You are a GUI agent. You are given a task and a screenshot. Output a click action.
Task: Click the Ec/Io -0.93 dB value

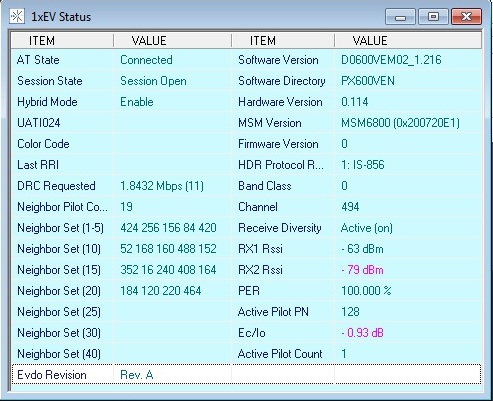click(362, 333)
